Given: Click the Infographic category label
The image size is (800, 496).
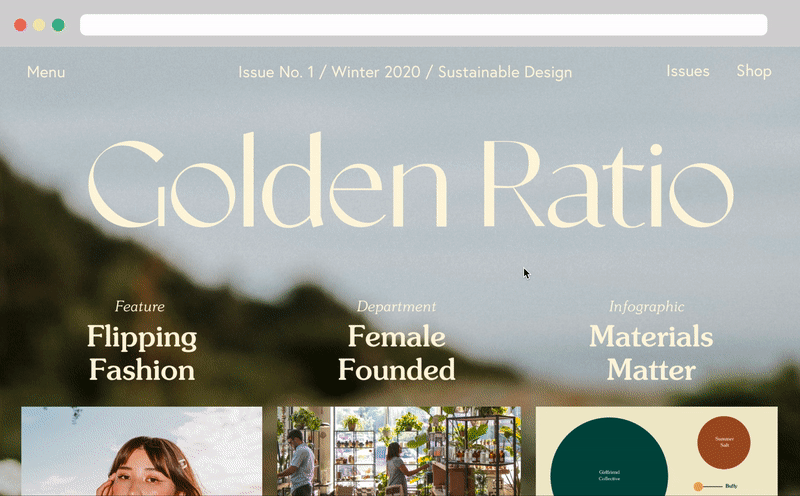Looking at the screenshot, I should (x=646, y=306).
